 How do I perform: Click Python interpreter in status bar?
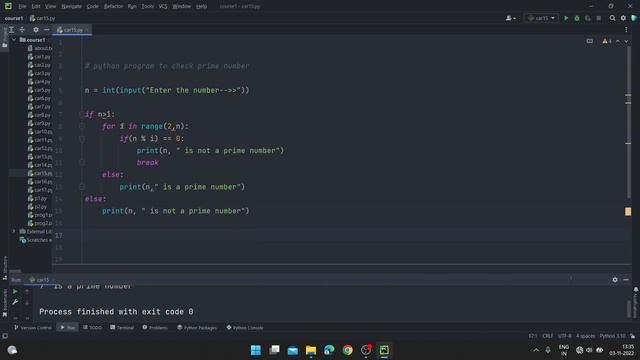(612, 336)
